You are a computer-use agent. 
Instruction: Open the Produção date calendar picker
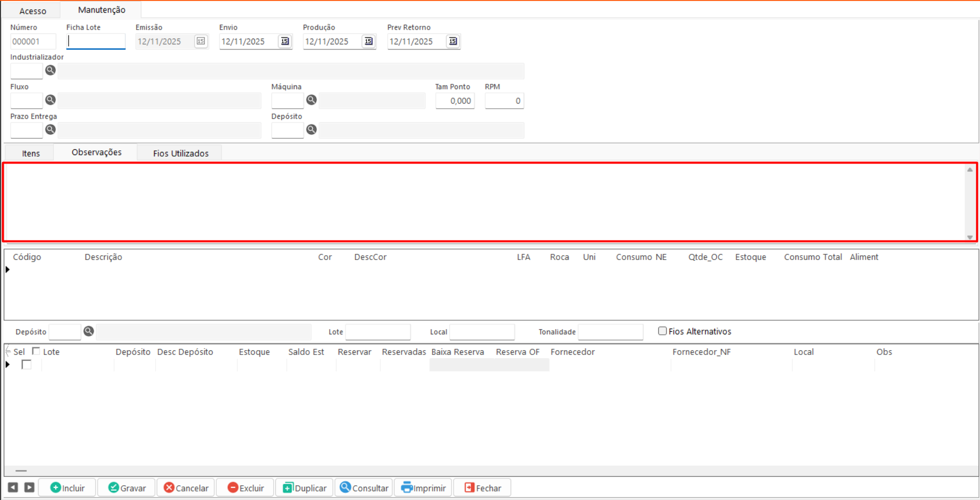(368, 41)
